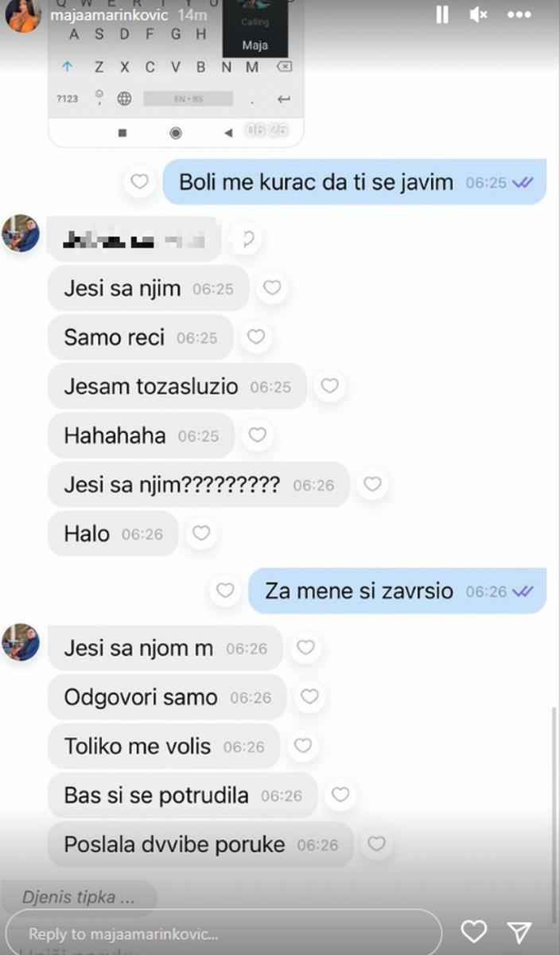
Task: Tap the globe language key on keyboard
Action: coord(124,99)
